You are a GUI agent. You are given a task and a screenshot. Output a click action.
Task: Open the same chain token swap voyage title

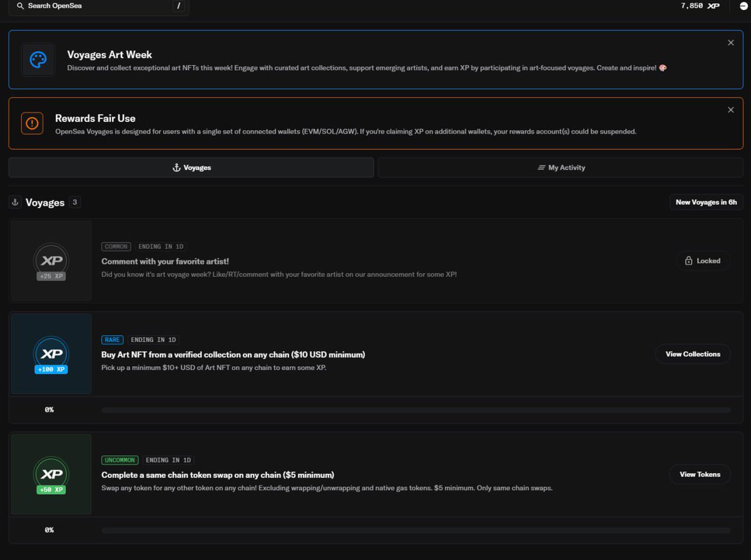click(x=218, y=475)
